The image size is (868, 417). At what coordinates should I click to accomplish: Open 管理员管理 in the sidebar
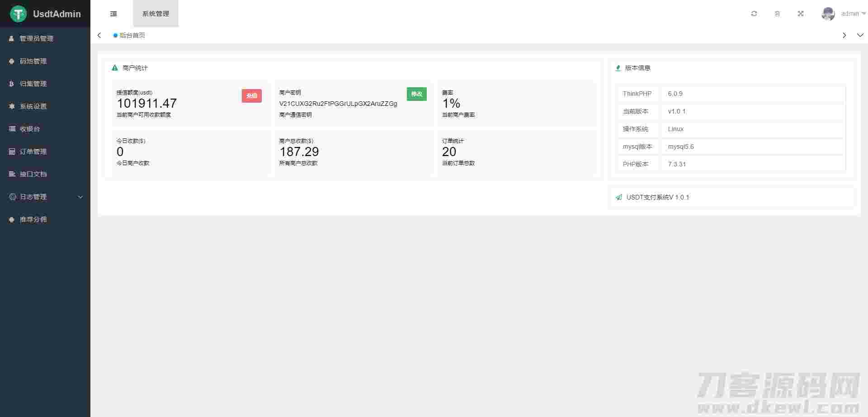coord(45,38)
